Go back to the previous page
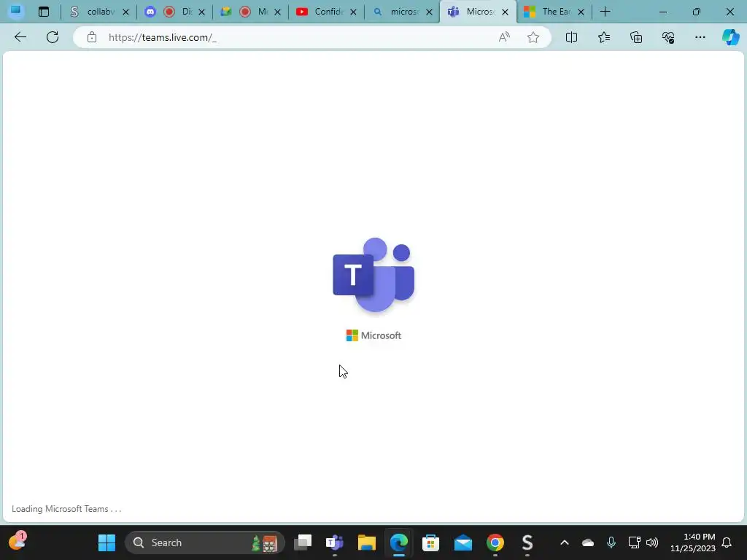This screenshot has width=747, height=560. (20, 37)
